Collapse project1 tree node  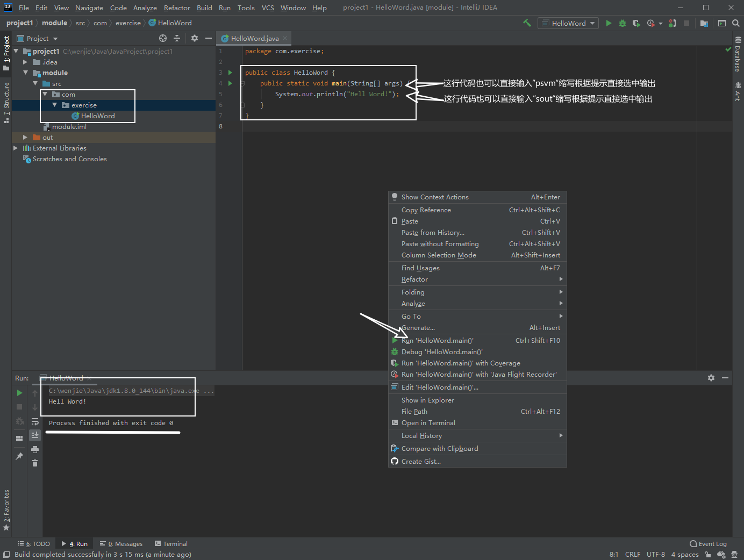pyautogui.click(x=16, y=51)
